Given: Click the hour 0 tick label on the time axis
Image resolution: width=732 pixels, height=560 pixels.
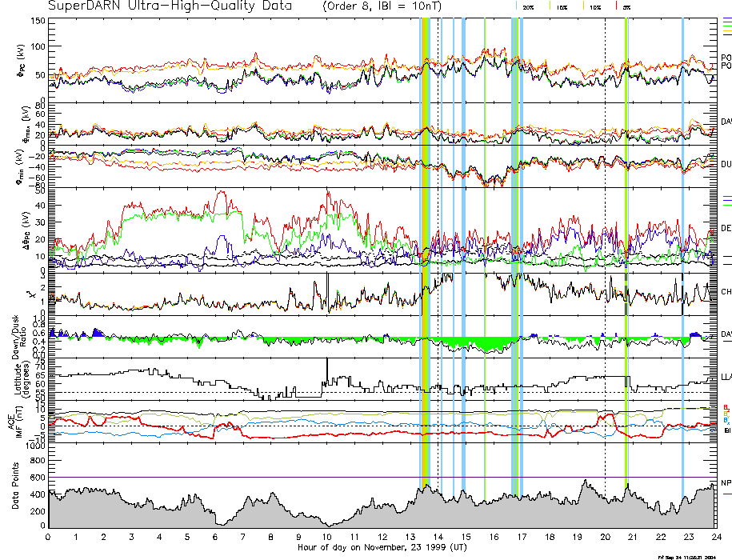Looking at the screenshot, I should point(48,537).
